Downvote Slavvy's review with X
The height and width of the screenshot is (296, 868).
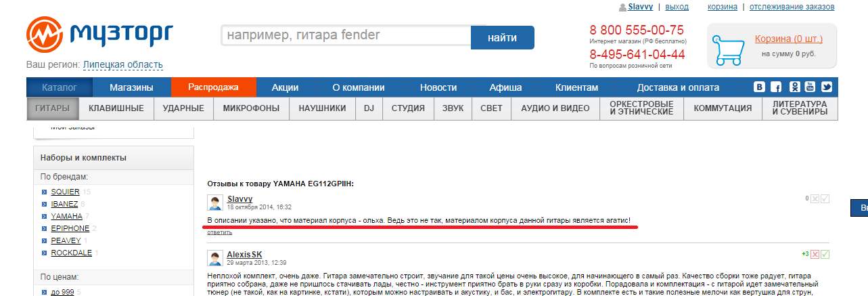click(815, 198)
